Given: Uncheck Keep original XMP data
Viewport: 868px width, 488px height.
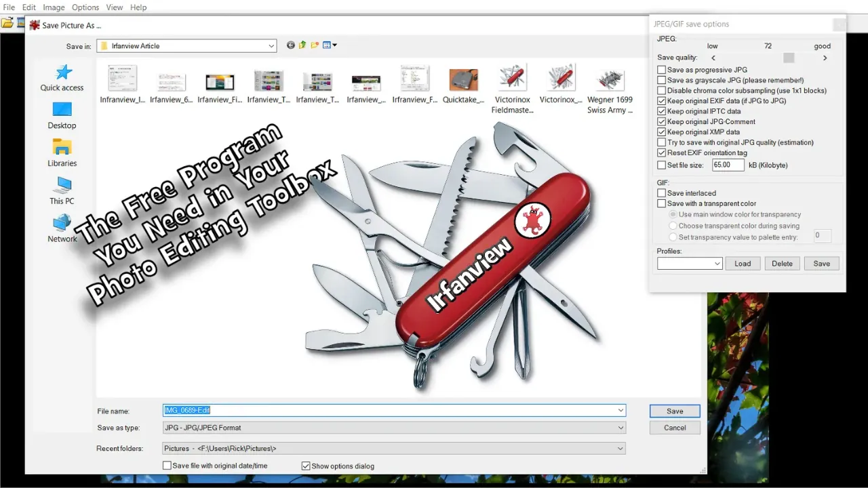Looking at the screenshot, I should click(x=662, y=132).
